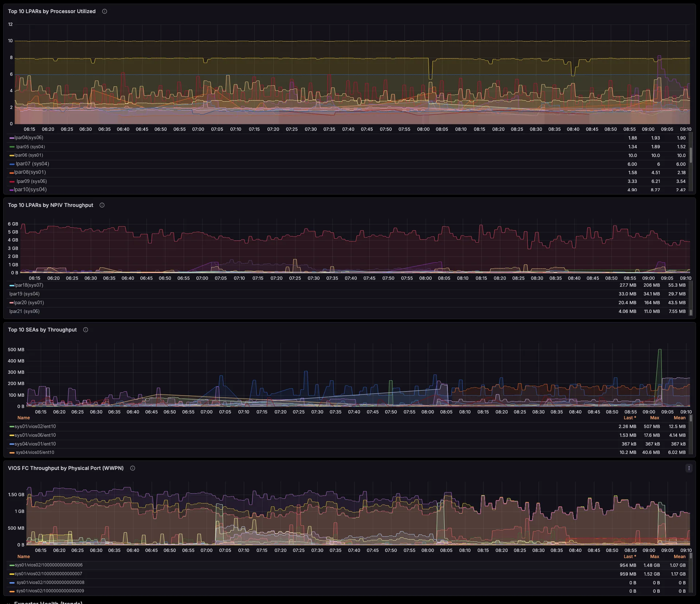Click SEAs legend scrollbar

[x=691, y=418]
